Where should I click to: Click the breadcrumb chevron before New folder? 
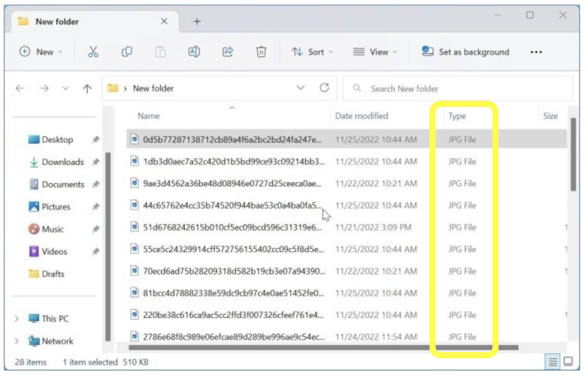(125, 88)
